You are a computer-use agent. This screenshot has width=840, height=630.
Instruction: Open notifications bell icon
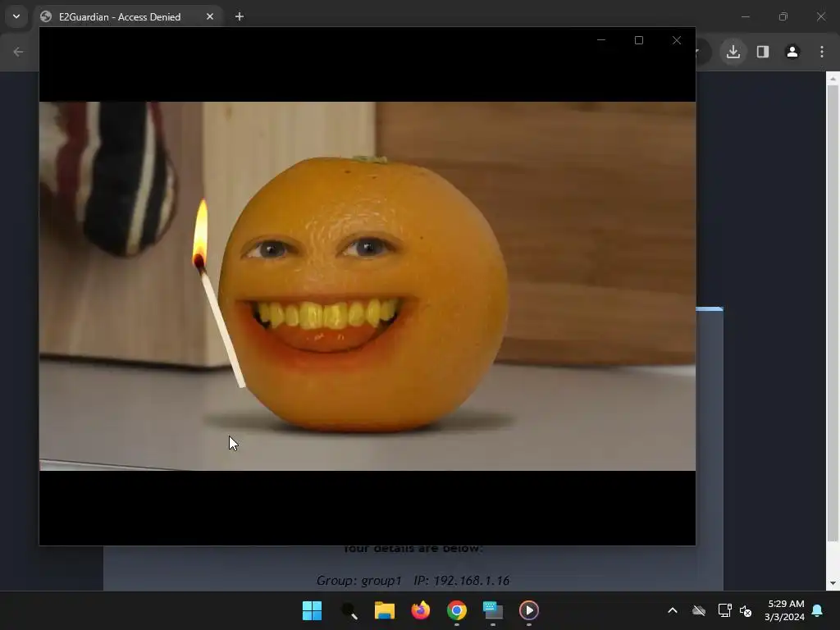818,610
